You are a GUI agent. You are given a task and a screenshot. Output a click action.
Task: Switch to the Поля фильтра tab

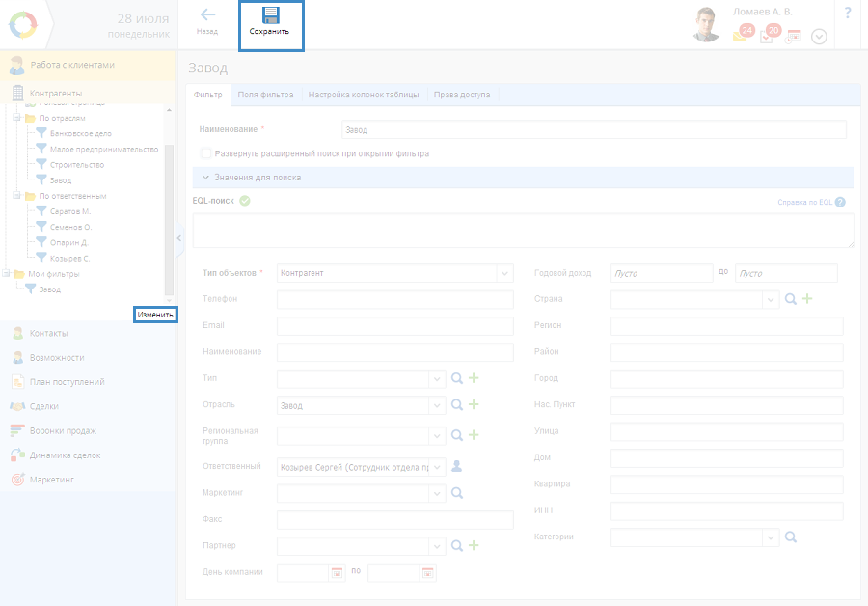[265, 95]
